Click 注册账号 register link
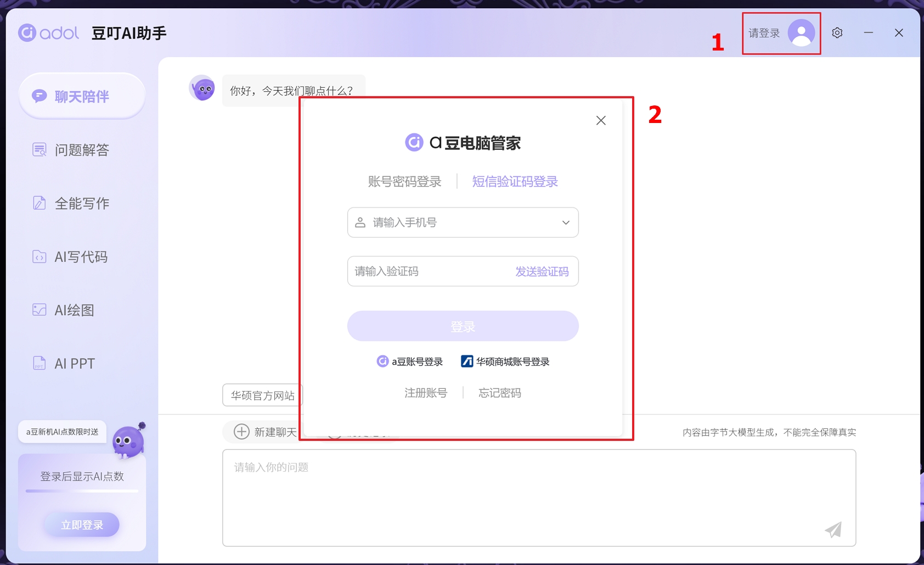 (x=426, y=393)
